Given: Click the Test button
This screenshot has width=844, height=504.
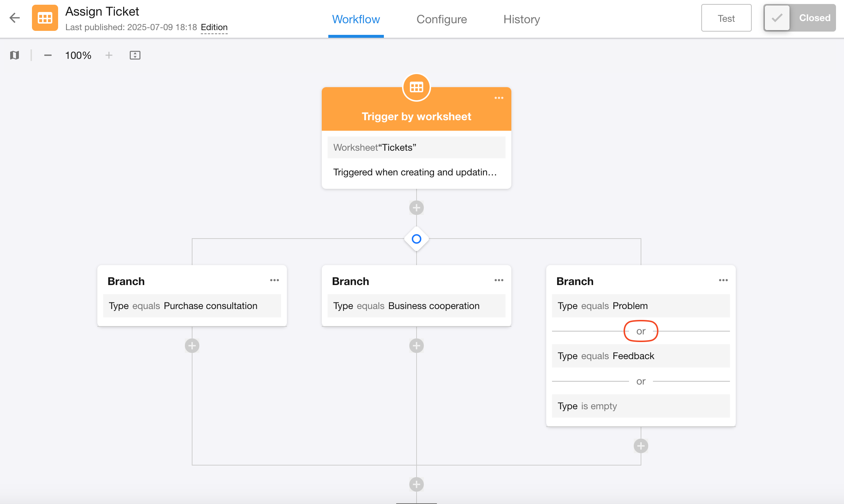Looking at the screenshot, I should [726, 18].
